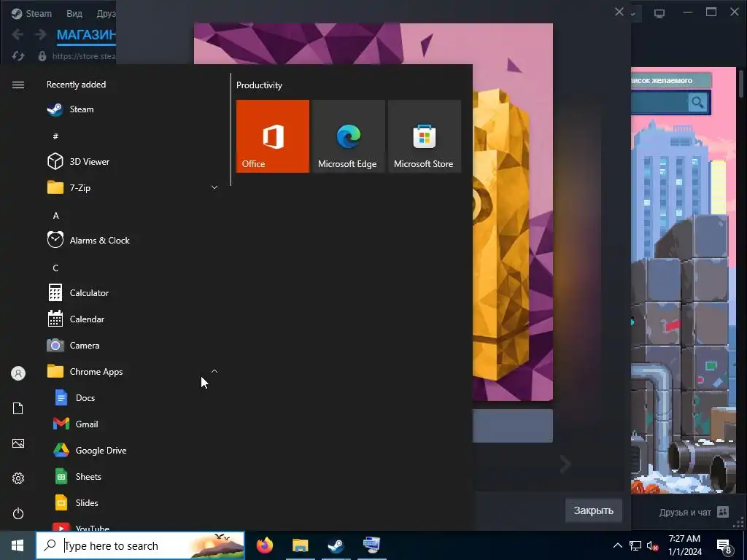Go back in Steam navigation
This screenshot has width=747, height=560.
click(18, 34)
